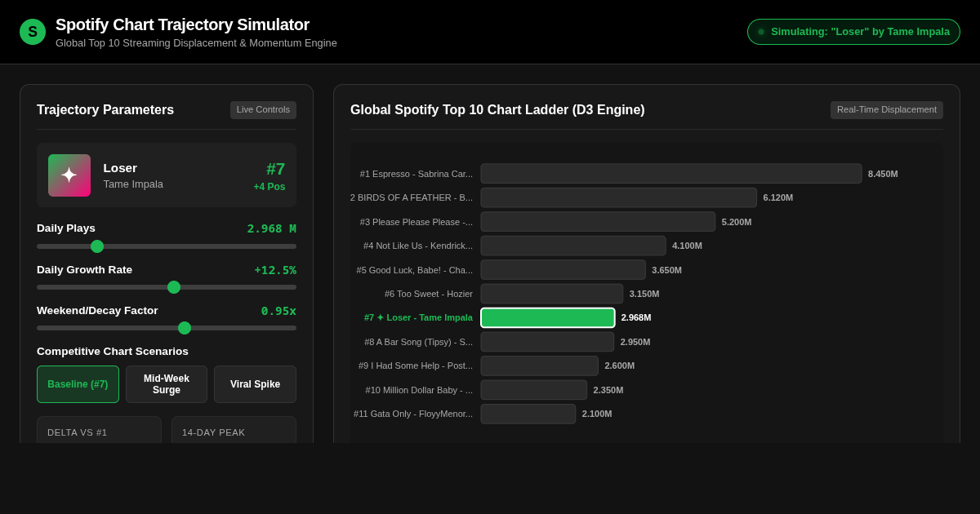Click the Good Luck, Babe! chart bar

click(563, 270)
